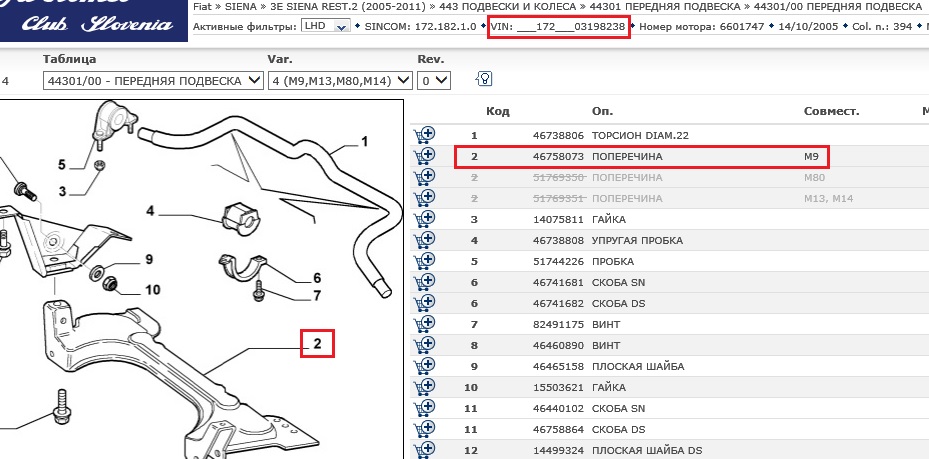Click cart icon for part 46758073 ПОПЕРЕЧИНА
Viewport: 929px width, 459px height.
[x=423, y=157]
